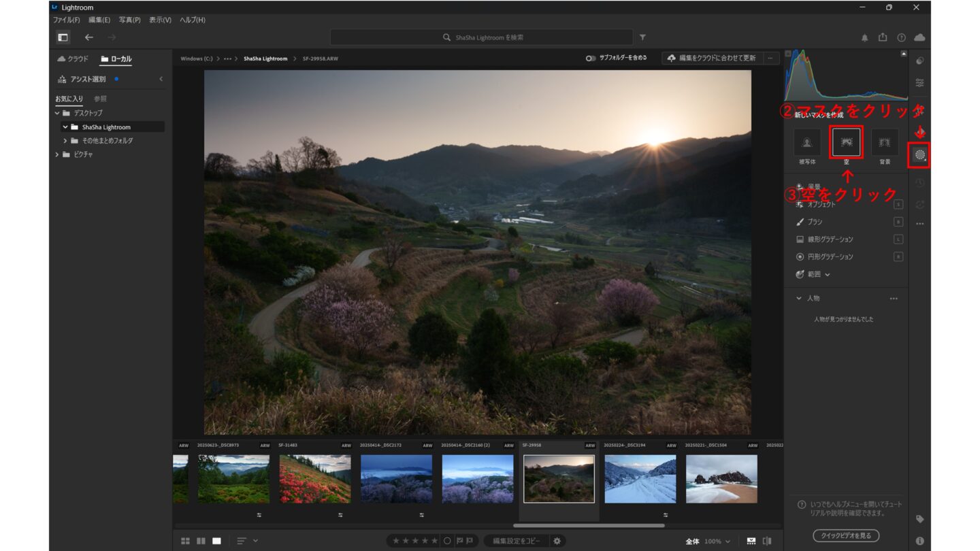
Task: Open the 表示(V) menu
Action: click(160, 20)
